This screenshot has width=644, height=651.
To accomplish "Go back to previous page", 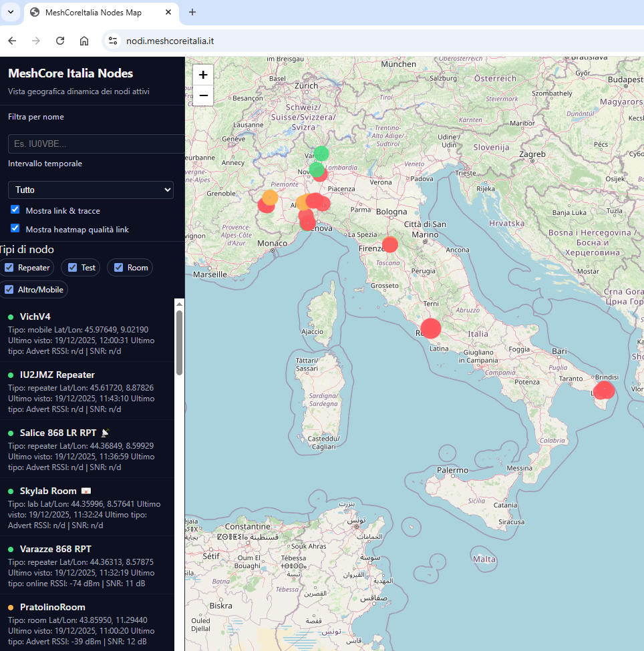I will (x=12, y=41).
